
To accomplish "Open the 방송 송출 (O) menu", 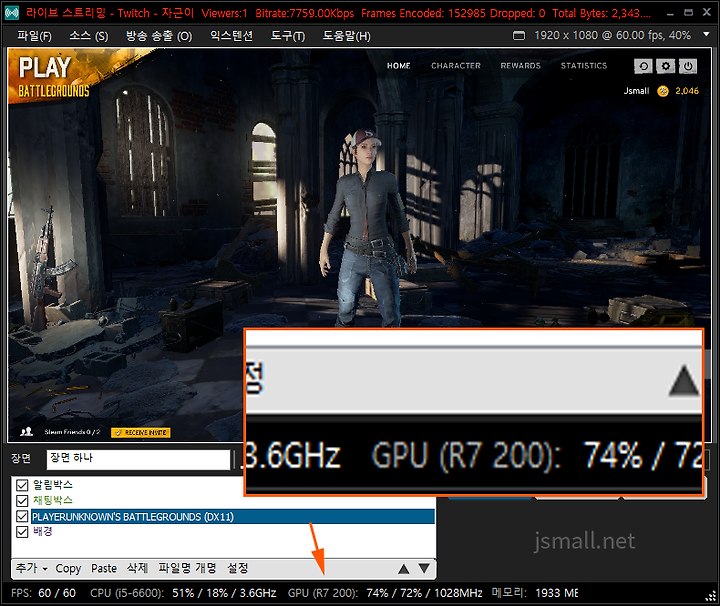I will pyautogui.click(x=159, y=36).
